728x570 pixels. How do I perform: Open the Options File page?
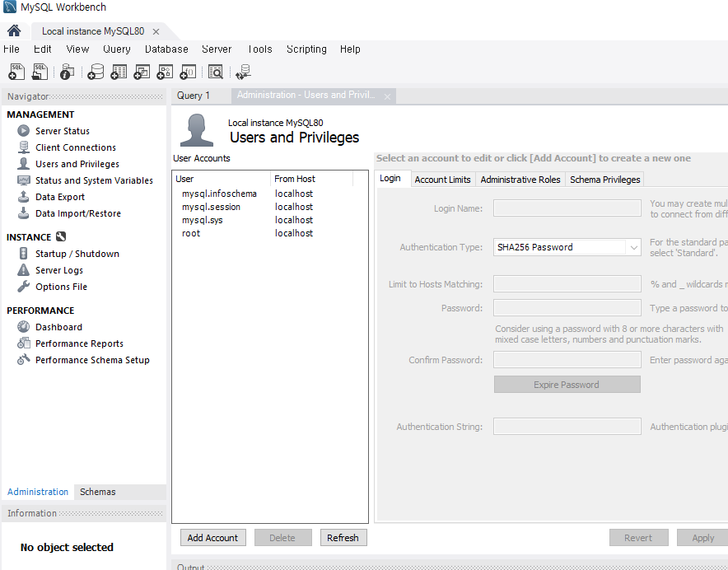tap(61, 287)
